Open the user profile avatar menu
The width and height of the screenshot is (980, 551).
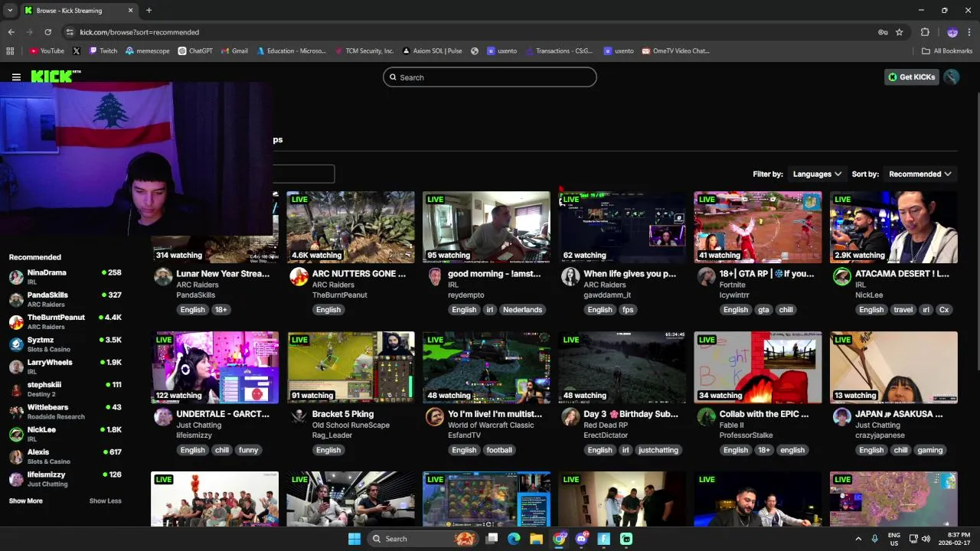coord(952,77)
